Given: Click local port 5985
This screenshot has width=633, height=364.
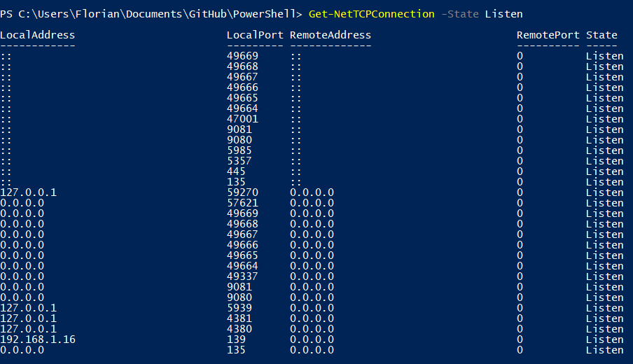Looking at the screenshot, I should point(239,150).
